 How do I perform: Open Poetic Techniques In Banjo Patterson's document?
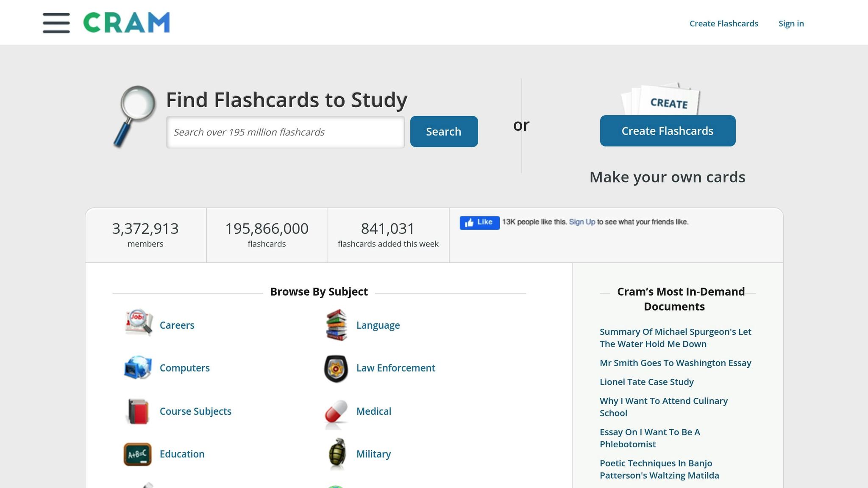coord(659,469)
